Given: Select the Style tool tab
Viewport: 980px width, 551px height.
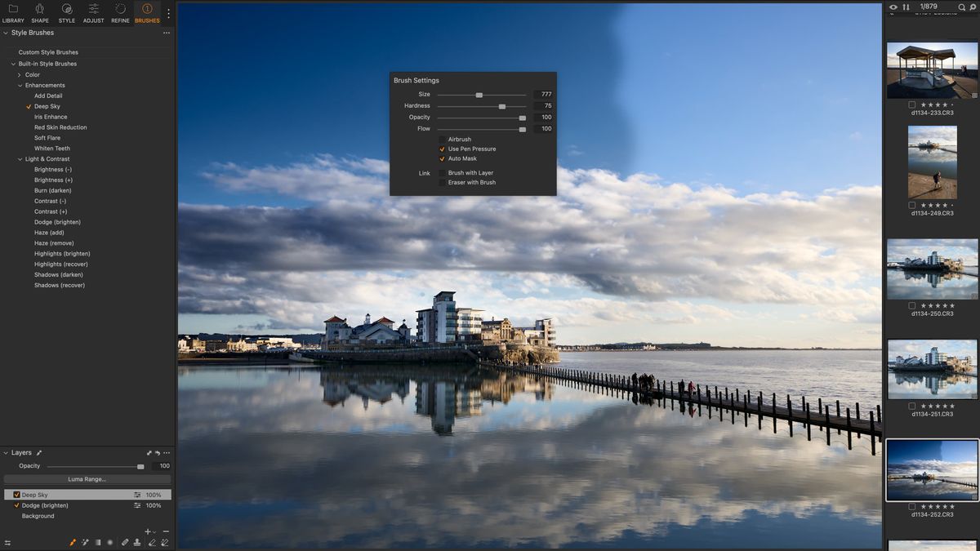Looking at the screenshot, I should pyautogui.click(x=66, y=12).
